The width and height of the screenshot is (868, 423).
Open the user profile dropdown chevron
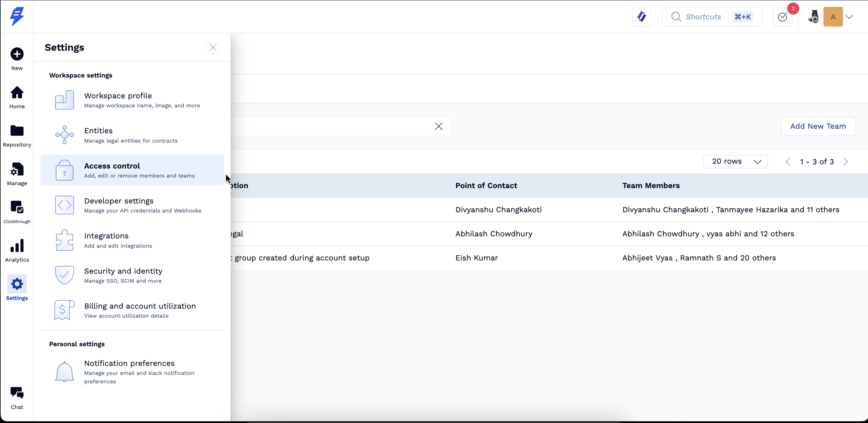click(x=849, y=17)
